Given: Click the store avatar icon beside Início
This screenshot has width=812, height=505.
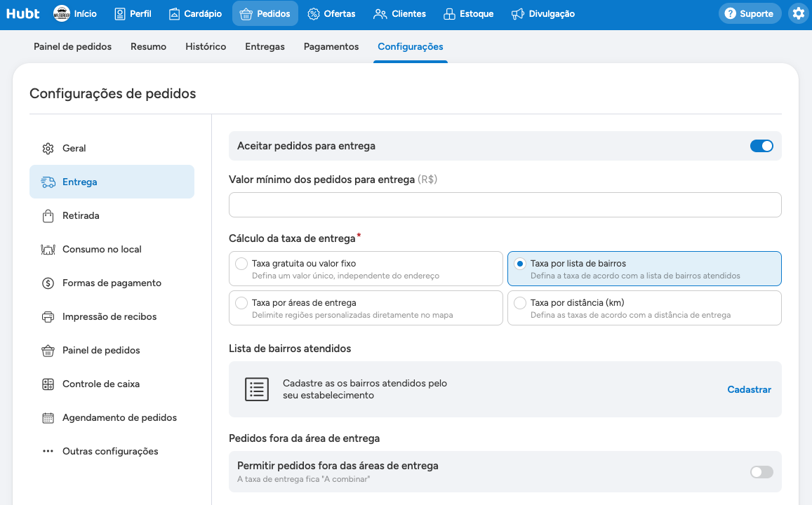Looking at the screenshot, I should click(62, 13).
